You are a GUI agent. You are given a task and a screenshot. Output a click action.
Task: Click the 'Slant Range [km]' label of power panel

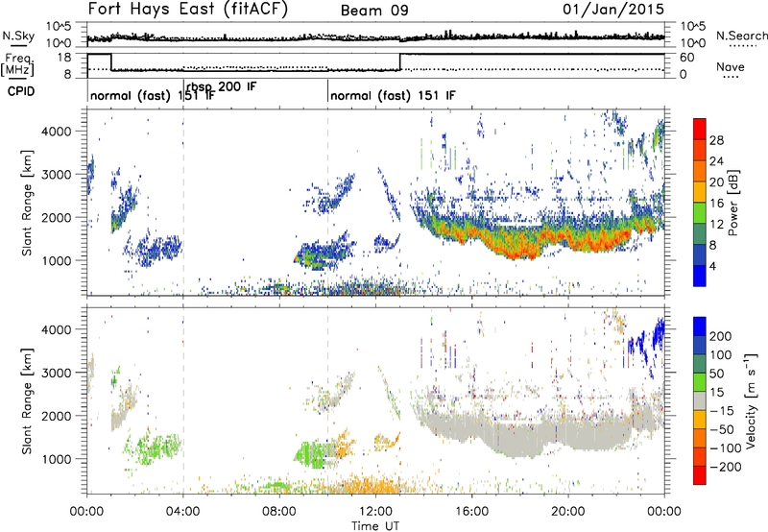[x=27, y=203]
